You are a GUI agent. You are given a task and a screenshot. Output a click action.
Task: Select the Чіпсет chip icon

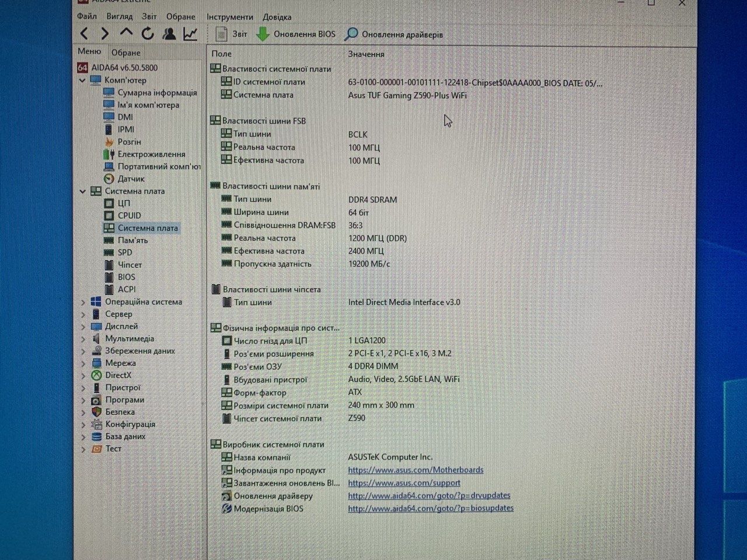click(x=109, y=265)
